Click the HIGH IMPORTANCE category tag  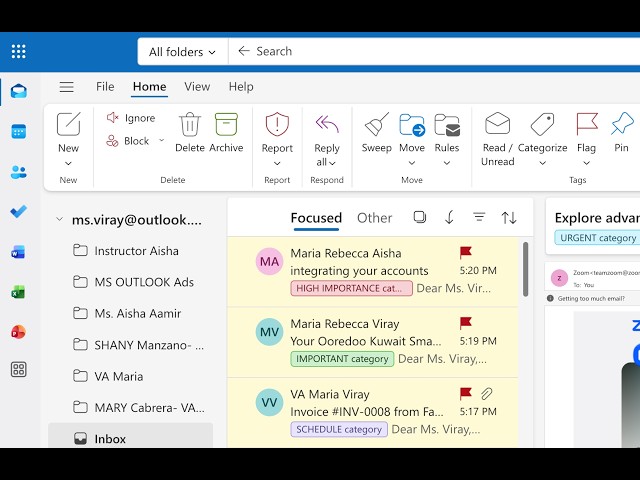pos(351,288)
